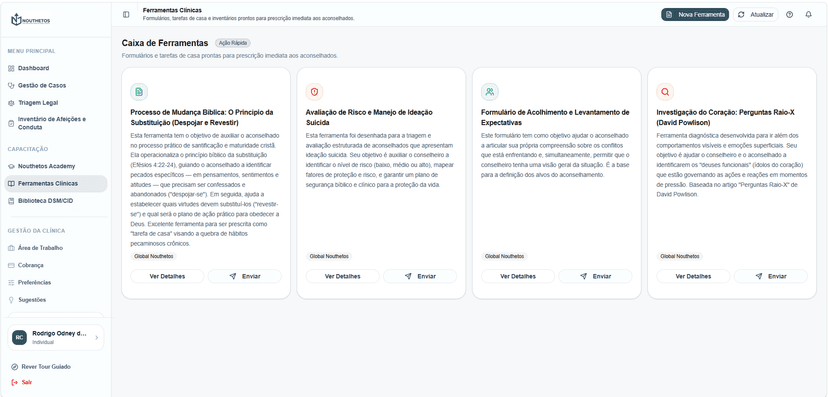Click the Preferências sliders icon
This screenshot has width=828, height=397.
[x=11, y=282]
